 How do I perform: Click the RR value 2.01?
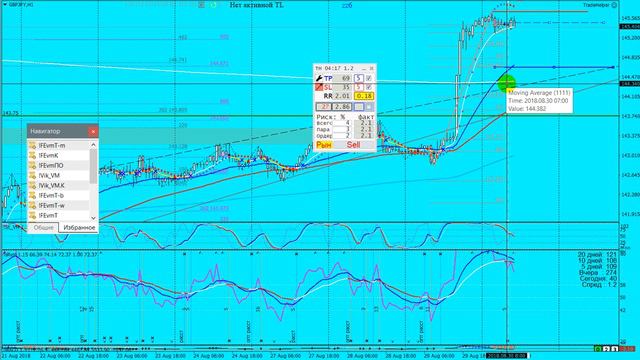coord(342,96)
